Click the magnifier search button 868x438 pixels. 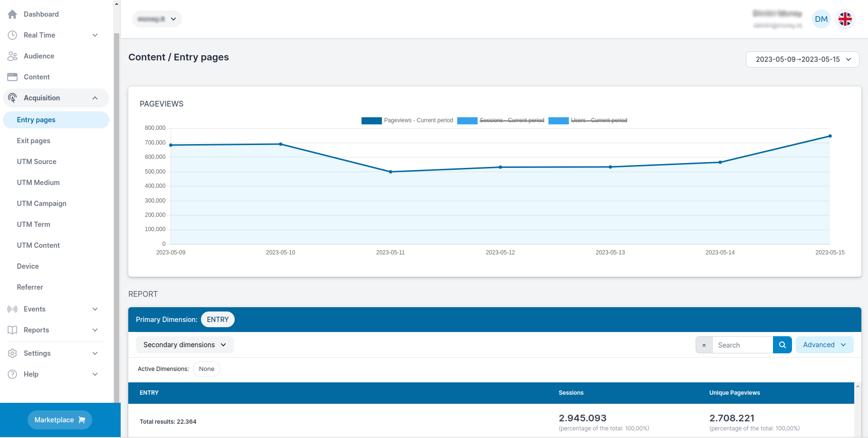[782, 345]
